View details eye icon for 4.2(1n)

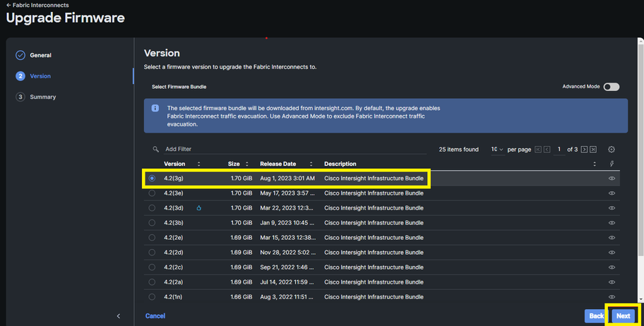tap(612, 296)
